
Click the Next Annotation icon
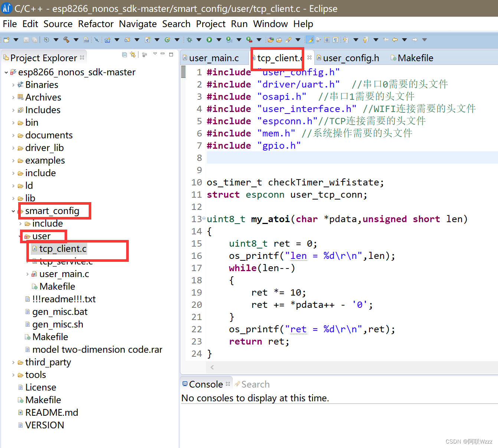coord(345,40)
